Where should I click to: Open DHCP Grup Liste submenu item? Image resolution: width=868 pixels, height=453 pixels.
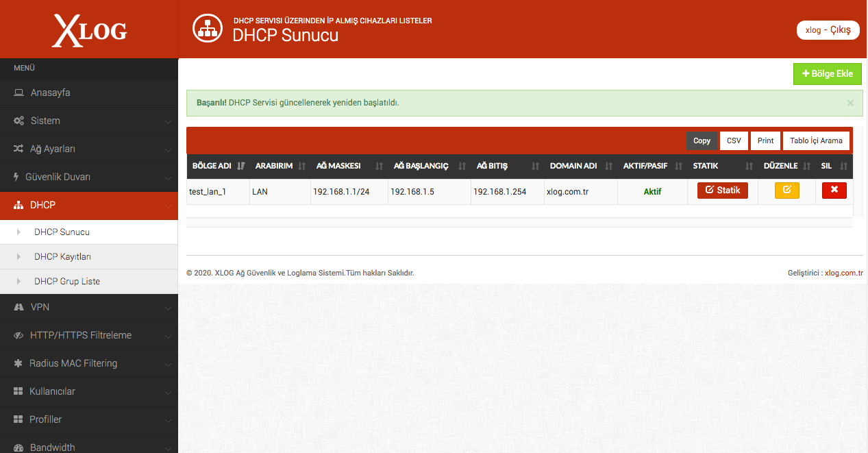[89, 281]
